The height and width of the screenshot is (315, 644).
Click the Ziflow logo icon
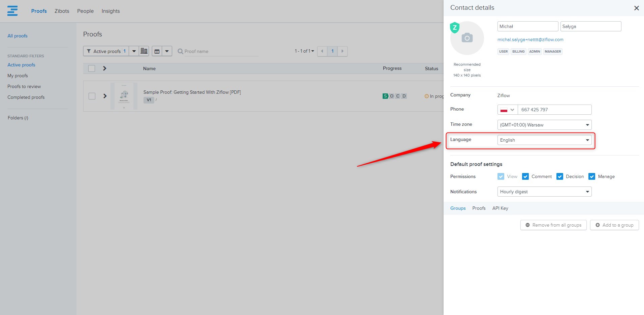[12, 11]
